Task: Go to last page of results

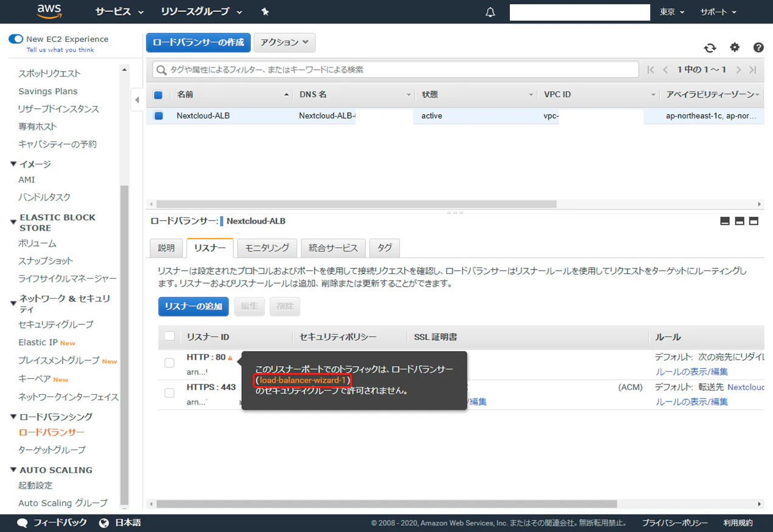Action: [753, 70]
